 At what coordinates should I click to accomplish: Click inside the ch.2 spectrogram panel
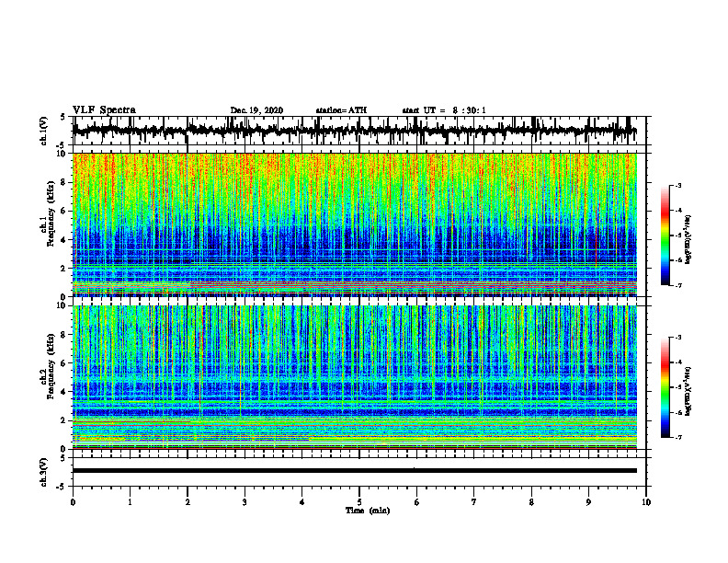(x=354, y=377)
